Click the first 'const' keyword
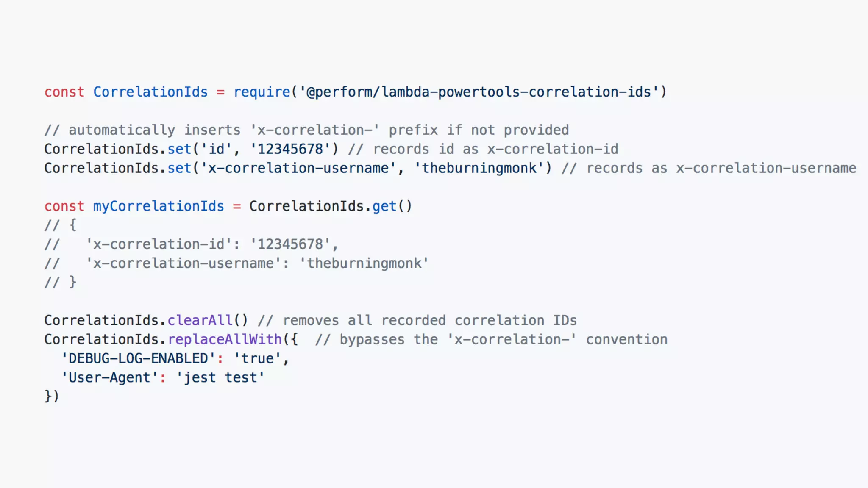Image resolution: width=868 pixels, height=488 pixels. [x=64, y=92]
